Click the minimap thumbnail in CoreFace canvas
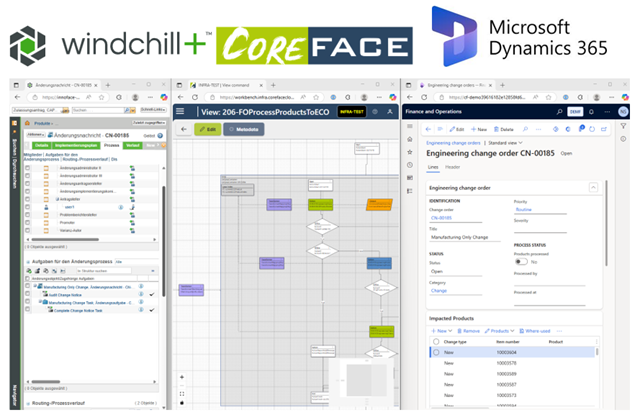 pyautogui.click(x=361, y=381)
